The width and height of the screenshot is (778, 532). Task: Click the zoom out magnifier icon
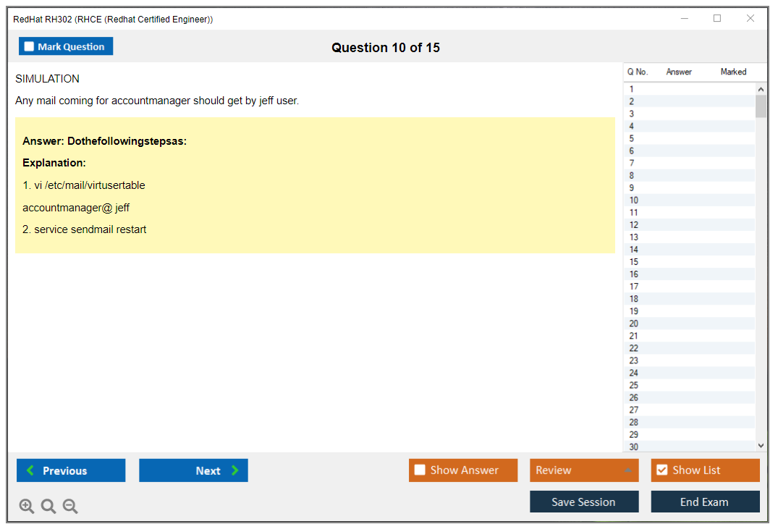pos(70,507)
